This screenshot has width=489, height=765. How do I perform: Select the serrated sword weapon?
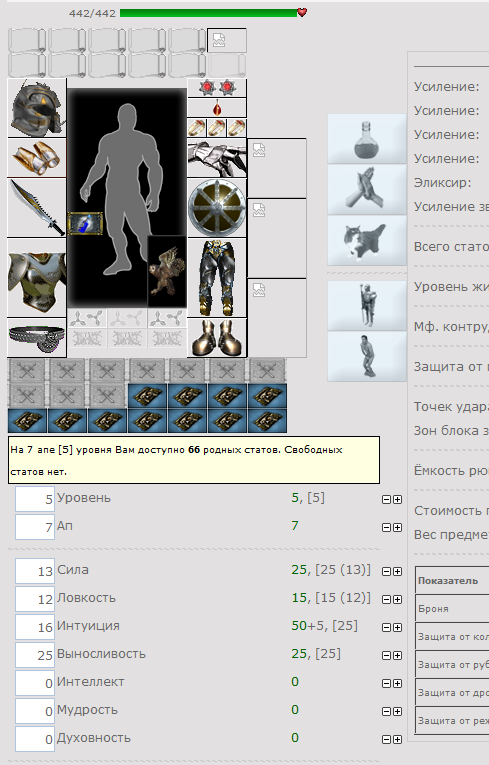37,208
